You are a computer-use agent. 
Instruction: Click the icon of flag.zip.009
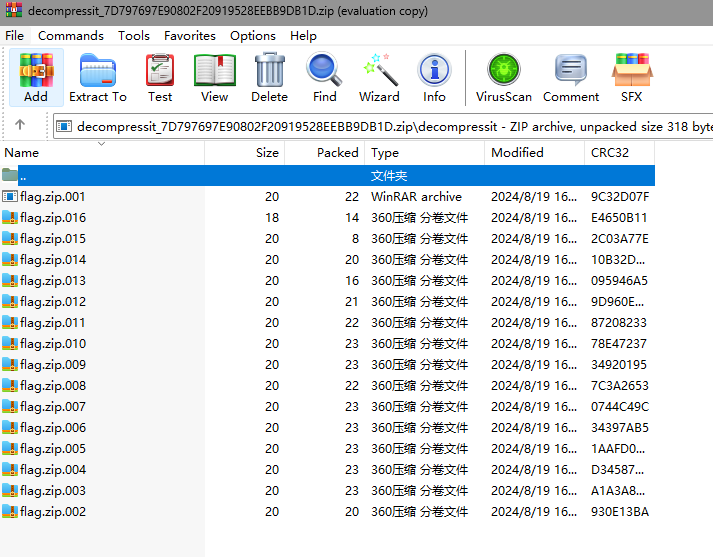10,364
